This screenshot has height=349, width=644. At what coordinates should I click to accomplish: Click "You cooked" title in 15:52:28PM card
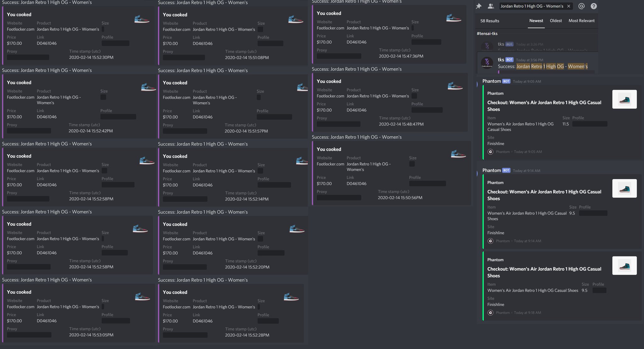tap(175, 292)
